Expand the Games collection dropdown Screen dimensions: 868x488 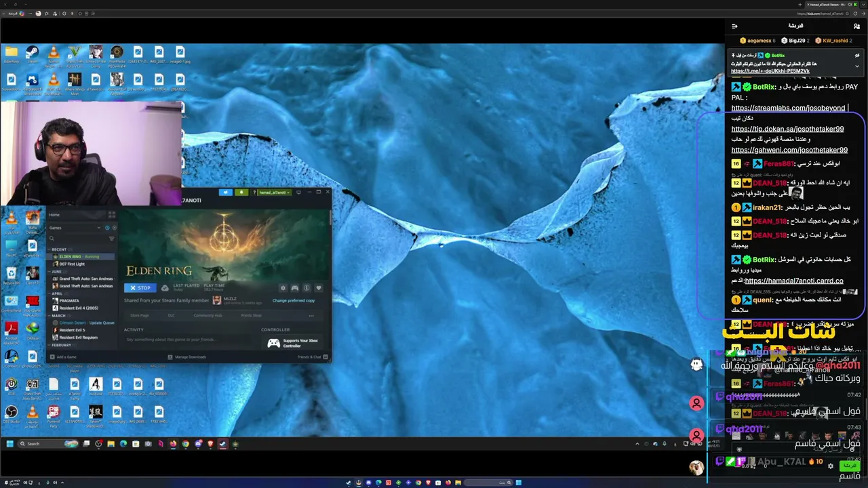coord(98,228)
